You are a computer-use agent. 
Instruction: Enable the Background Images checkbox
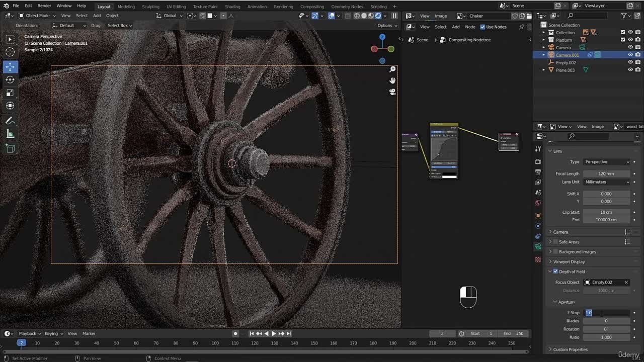click(555, 252)
